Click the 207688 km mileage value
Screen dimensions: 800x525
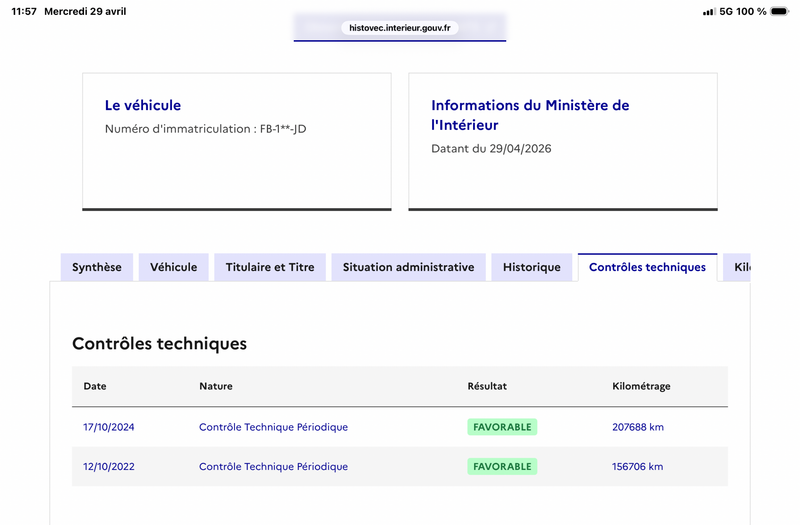pos(638,427)
